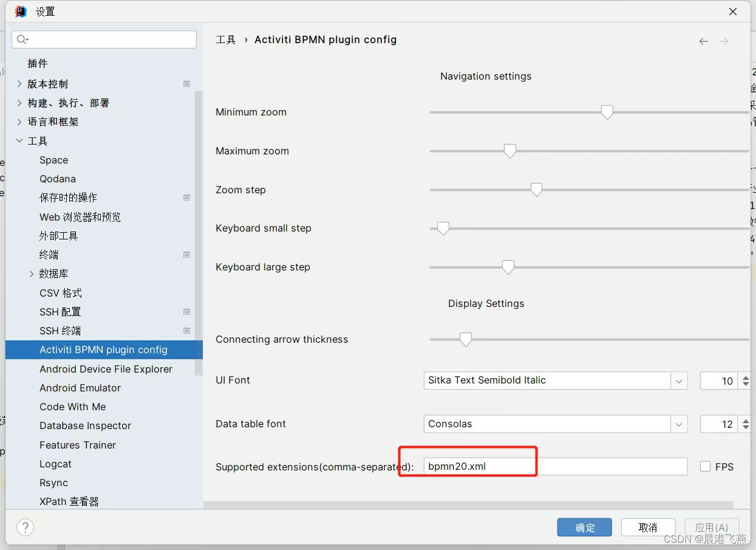The width and height of the screenshot is (756, 550).
Task: Expand the 构建、执行、部署 node
Action: pyautogui.click(x=19, y=103)
